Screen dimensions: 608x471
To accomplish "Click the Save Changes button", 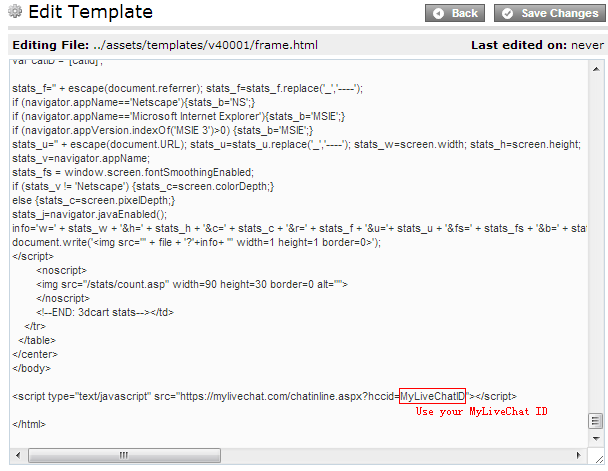I will pyautogui.click(x=548, y=13).
